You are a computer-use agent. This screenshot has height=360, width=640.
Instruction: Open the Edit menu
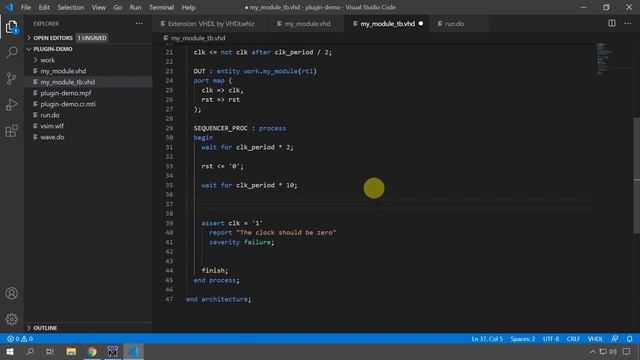point(44,7)
